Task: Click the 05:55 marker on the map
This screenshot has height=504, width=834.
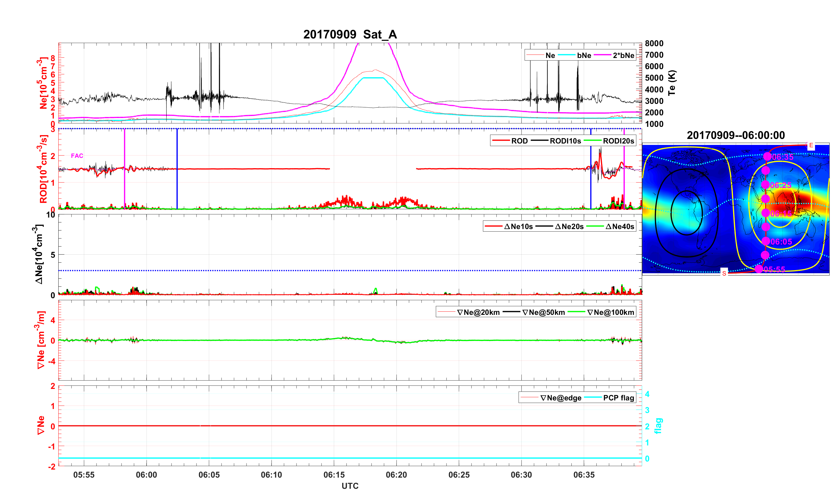Action: [759, 269]
